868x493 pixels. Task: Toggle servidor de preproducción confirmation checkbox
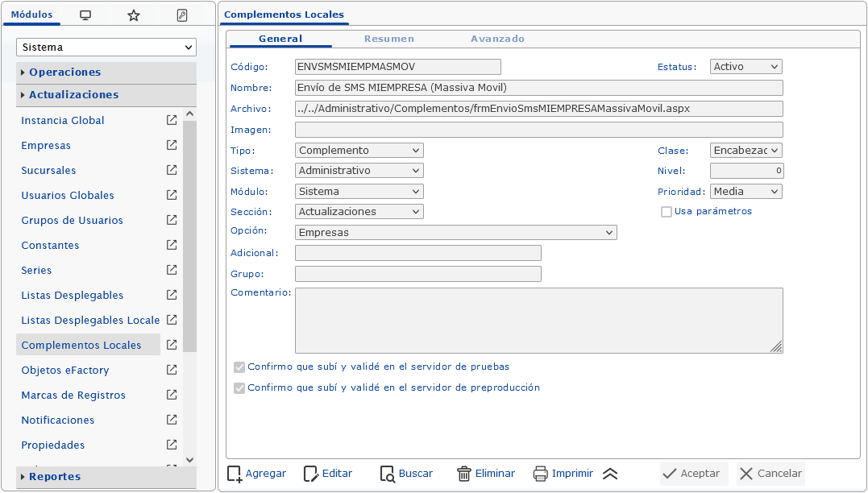[239, 388]
